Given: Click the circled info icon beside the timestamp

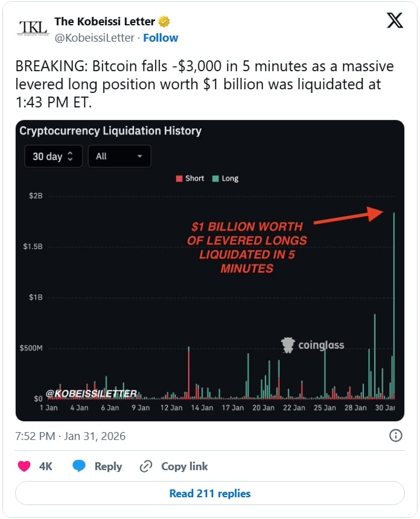Looking at the screenshot, I should [396, 436].
